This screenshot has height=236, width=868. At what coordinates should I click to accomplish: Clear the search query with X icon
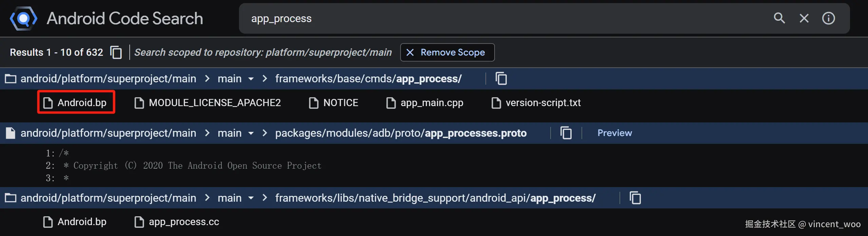(x=804, y=18)
